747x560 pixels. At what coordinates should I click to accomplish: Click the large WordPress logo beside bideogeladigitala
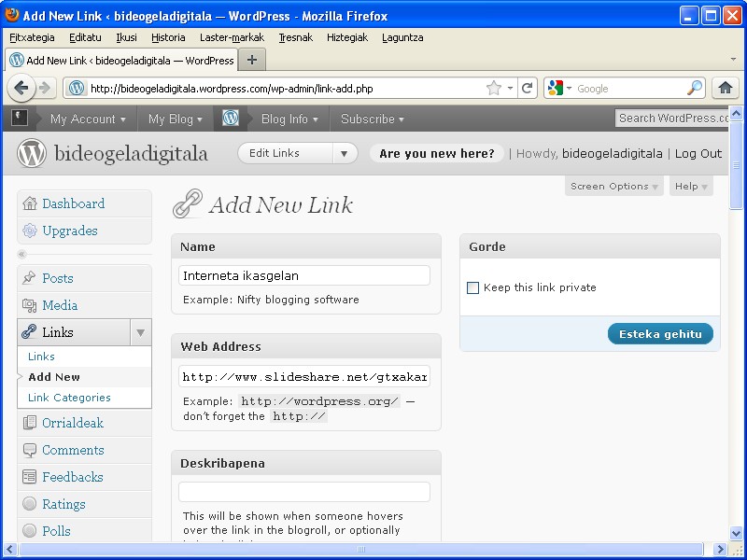32,153
